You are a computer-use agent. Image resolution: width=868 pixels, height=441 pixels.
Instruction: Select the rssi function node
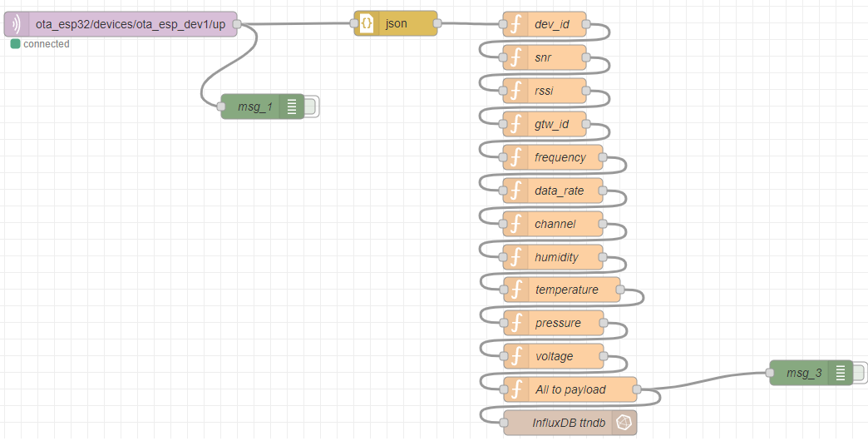pyautogui.click(x=545, y=91)
